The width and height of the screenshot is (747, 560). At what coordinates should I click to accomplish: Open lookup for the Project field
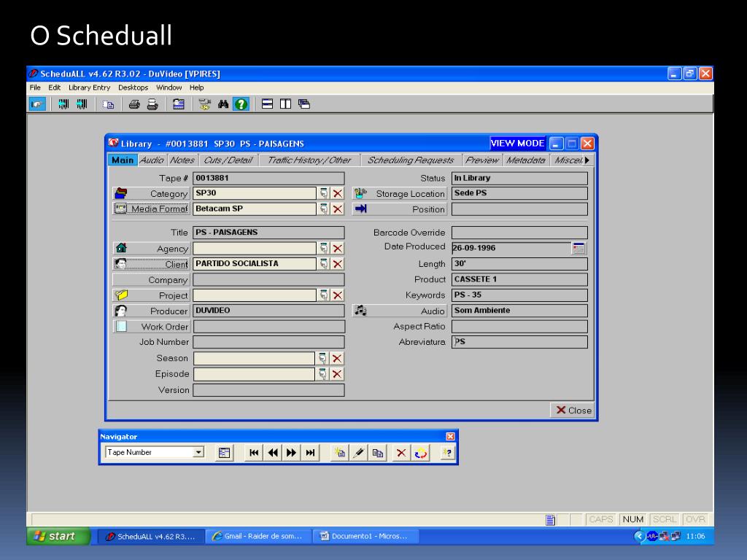coord(324,295)
